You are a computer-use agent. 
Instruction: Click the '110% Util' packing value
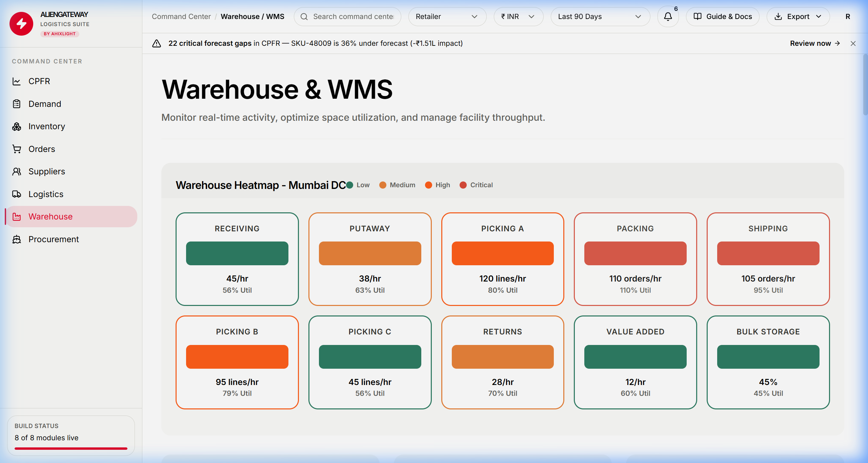[x=635, y=290]
